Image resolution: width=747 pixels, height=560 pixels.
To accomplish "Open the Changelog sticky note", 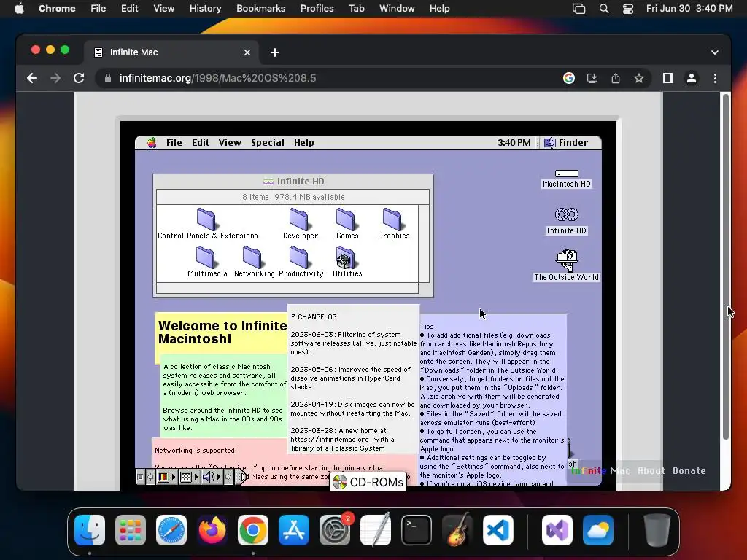I will [354, 379].
